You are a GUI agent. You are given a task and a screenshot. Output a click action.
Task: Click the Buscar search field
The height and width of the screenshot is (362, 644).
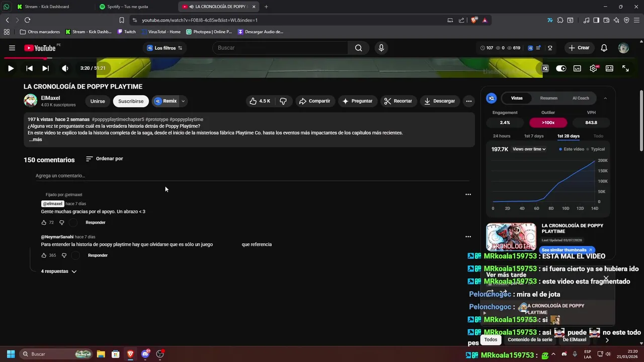click(x=281, y=48)
